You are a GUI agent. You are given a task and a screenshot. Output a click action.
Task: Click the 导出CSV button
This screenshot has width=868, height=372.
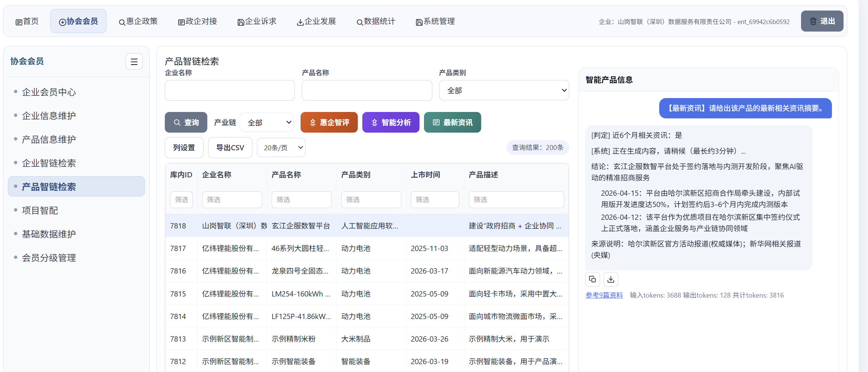(230, 148)
